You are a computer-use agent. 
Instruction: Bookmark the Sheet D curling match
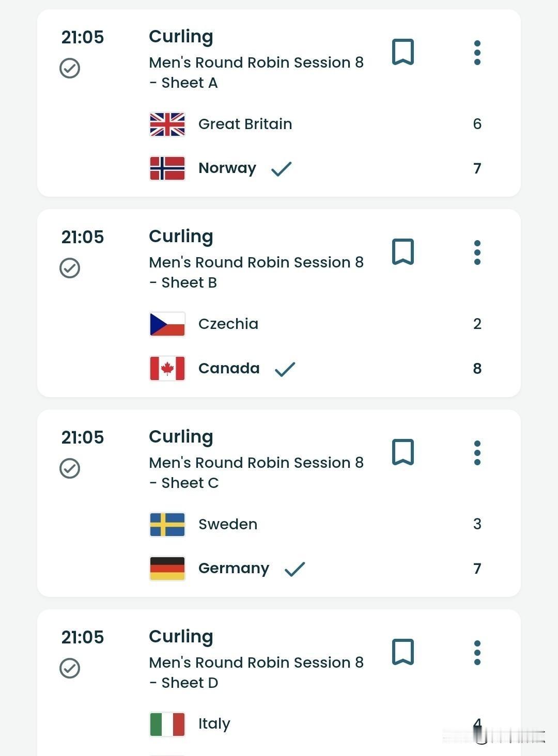coord(403,652)
